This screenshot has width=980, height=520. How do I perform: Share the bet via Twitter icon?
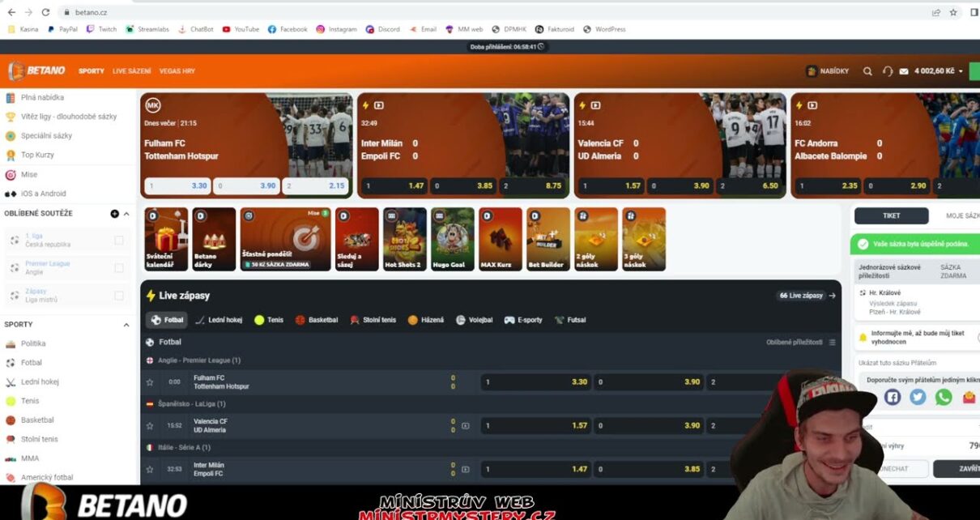918,397
